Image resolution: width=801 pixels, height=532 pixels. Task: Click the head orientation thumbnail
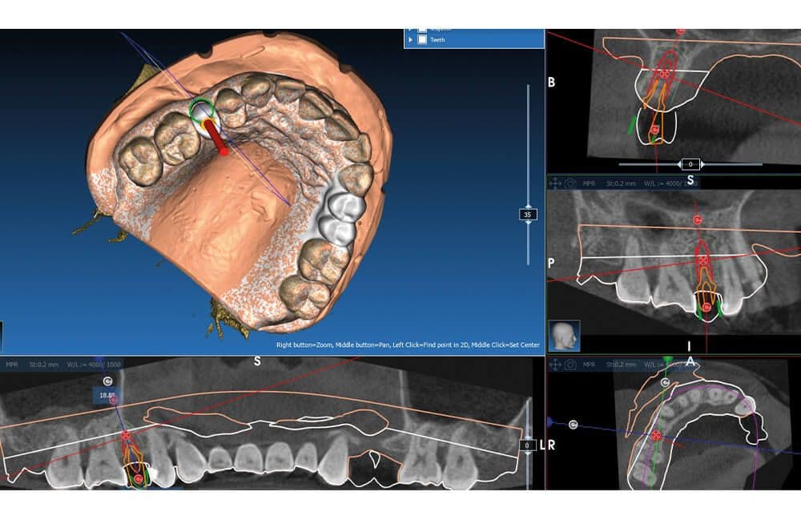point(565,336)
